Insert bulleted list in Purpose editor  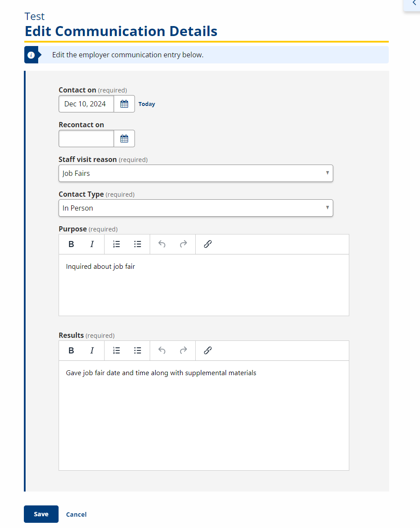pos(138,244)
